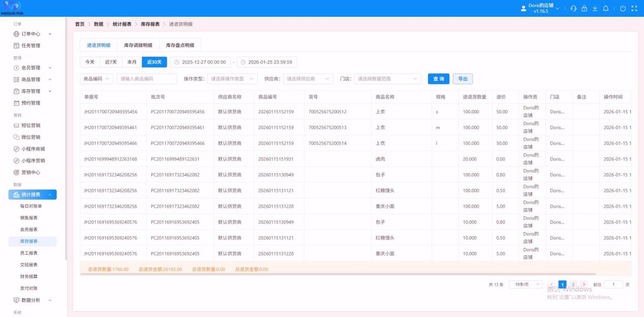Switch to the 库存盘点明细 tab

point(180,45)
